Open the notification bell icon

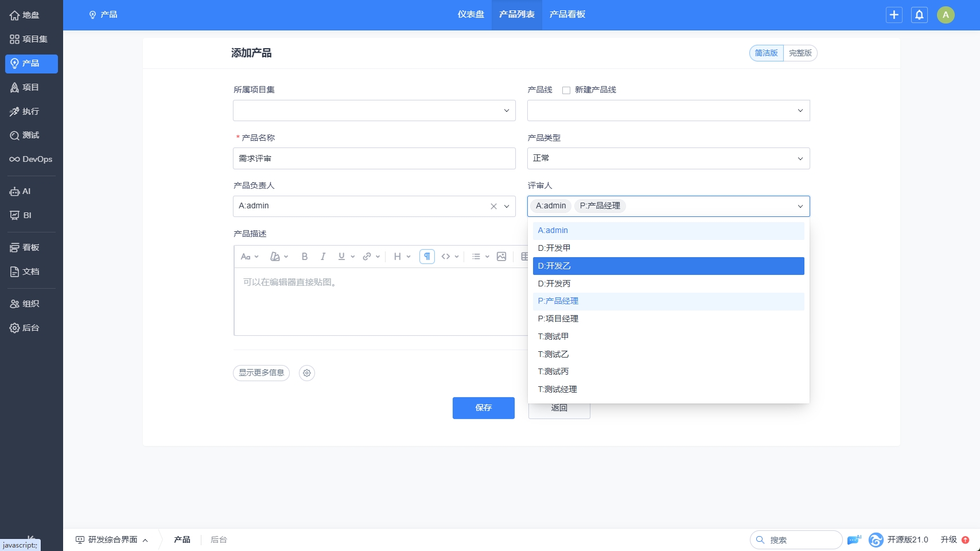tap(919, 15)
